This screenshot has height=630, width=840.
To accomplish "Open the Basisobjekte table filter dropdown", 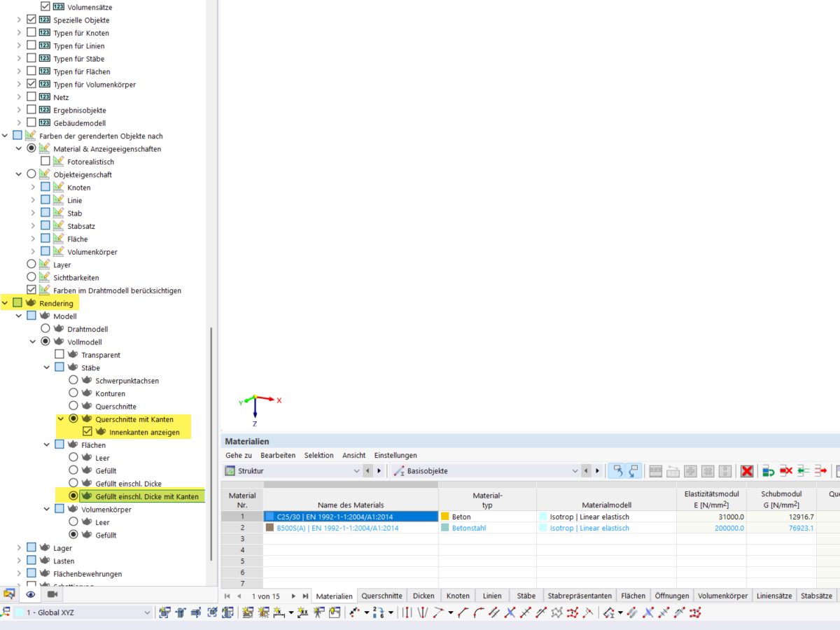I will 575,470.
